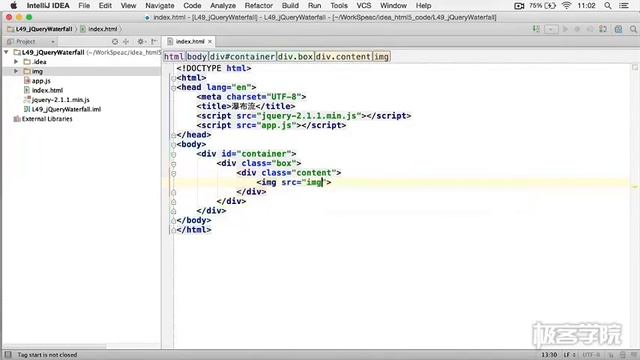Click the green Run arrow icon
The width and height of the screenshot is (640, 360).
point(565,29)
